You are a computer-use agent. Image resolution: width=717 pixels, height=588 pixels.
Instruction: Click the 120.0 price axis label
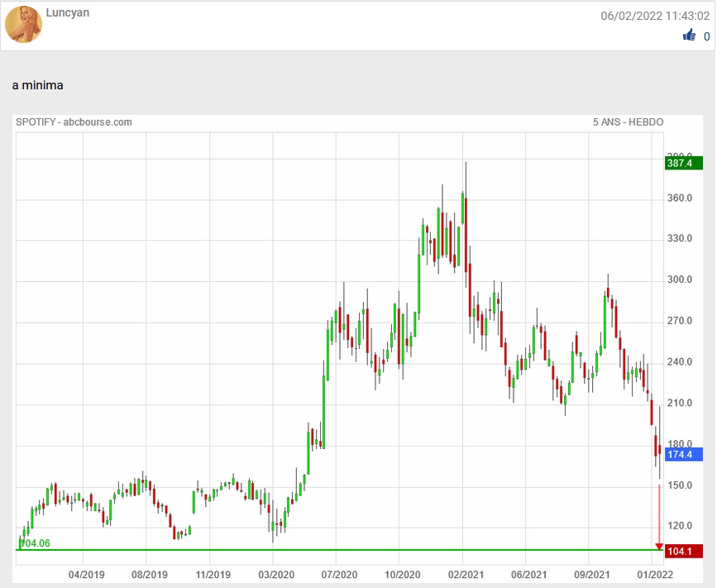point(680,525)
